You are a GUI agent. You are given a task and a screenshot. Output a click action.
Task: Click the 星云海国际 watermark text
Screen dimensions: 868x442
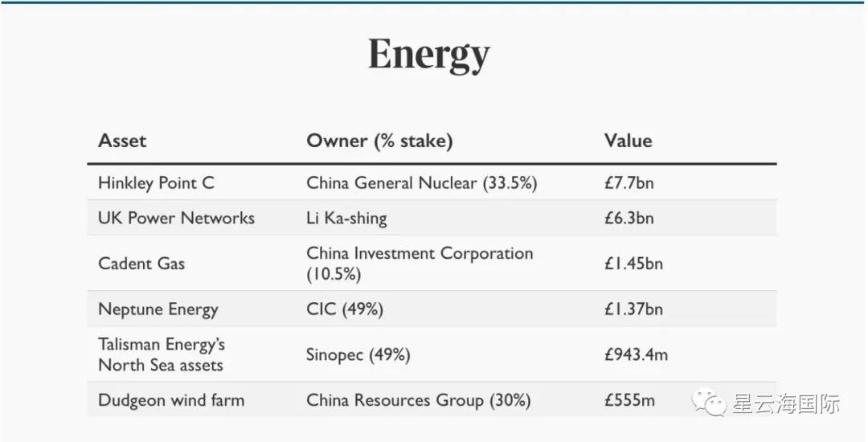tap(786, 403)
